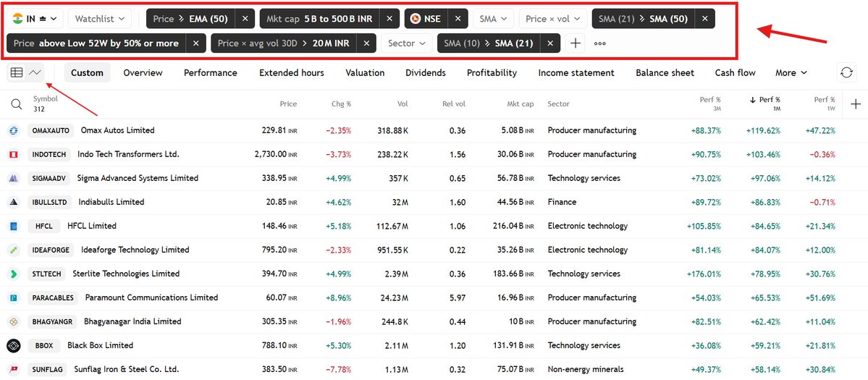Click the Sterlite Technologies logo icon
Screen dimensions: 868x380
tap(13, 274)
